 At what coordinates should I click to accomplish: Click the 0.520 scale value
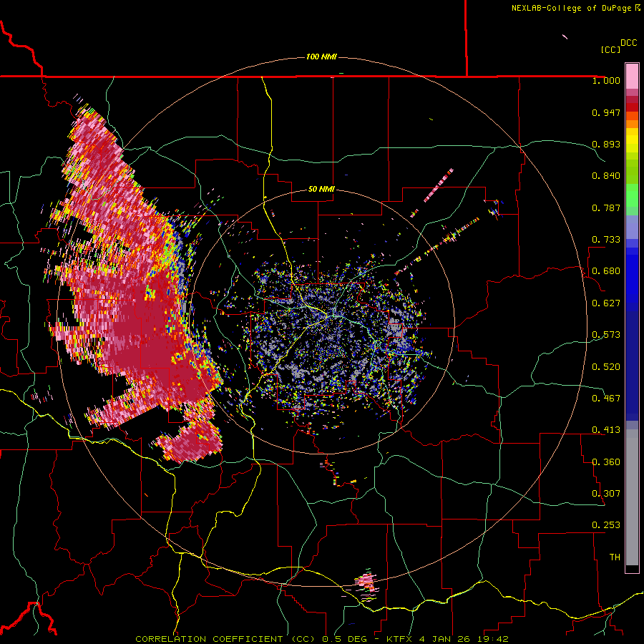click(x=606, y=367)
